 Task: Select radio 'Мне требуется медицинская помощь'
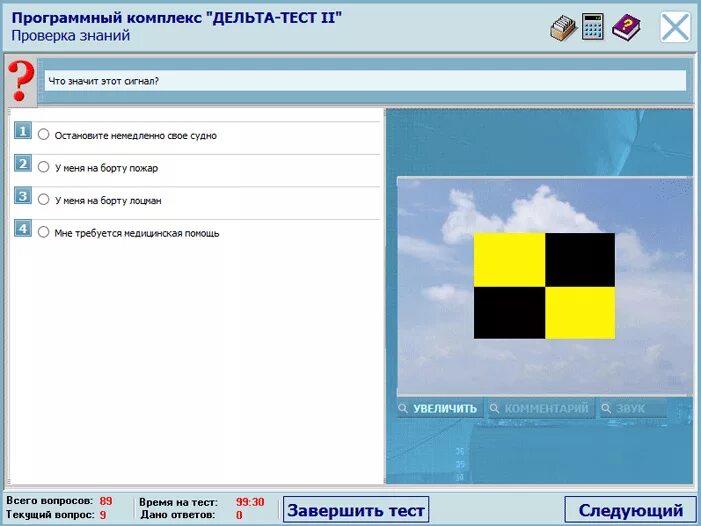click(x=43, y=232)
